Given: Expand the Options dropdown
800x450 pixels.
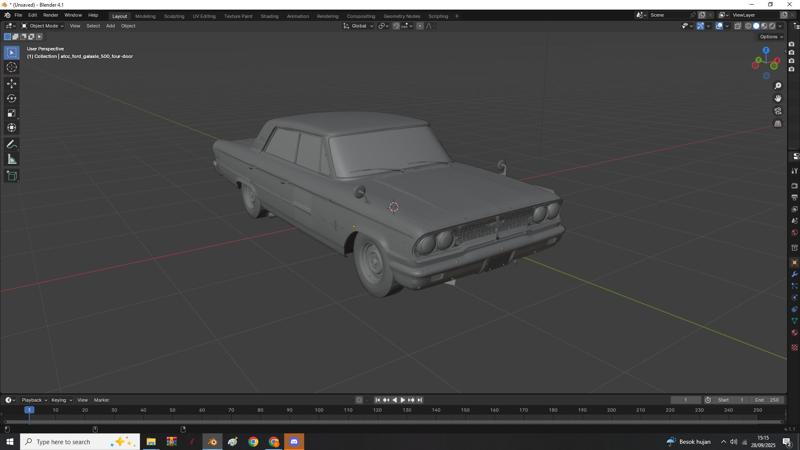Looking at the screenshot, I should [x=770, y=37].
